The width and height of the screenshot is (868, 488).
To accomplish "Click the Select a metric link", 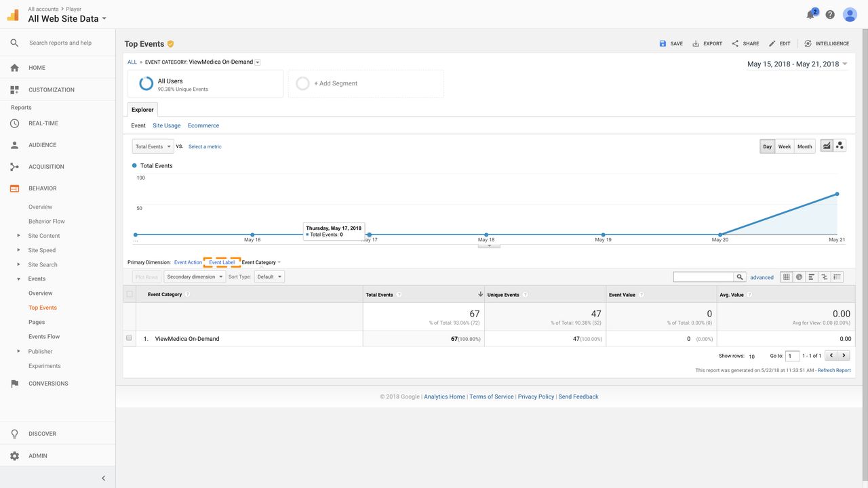I will pyautogui.click(x=205, y=146).
